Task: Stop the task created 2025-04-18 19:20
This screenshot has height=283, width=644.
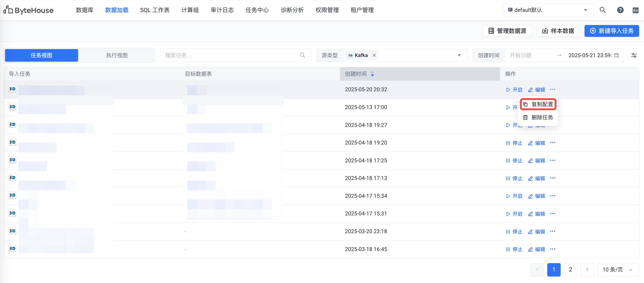Action: (514, 143)
